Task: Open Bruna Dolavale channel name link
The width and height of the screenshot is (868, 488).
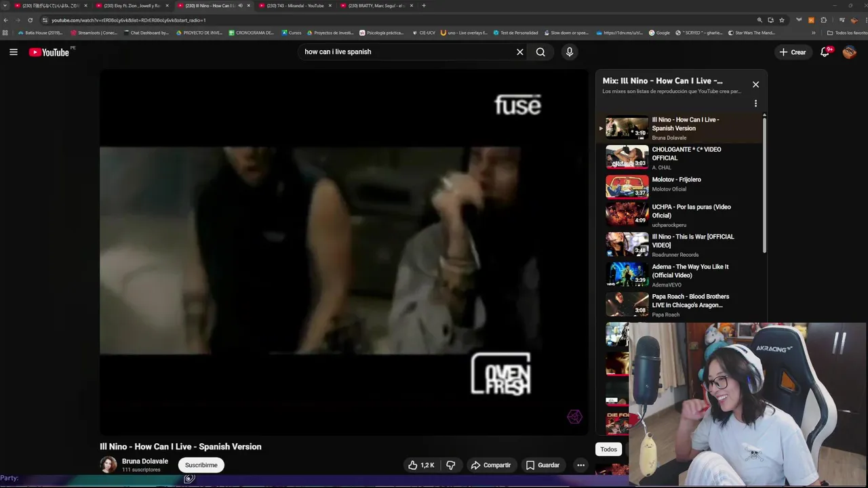Action: click(145, 461)
